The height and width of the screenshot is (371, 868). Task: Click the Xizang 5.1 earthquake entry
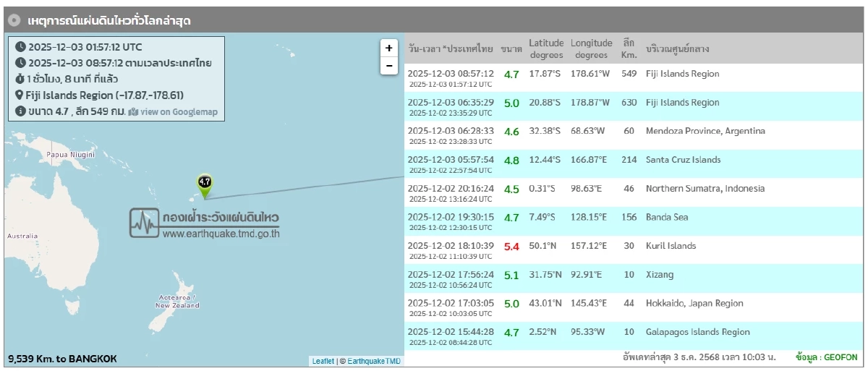click(x=659, y=275)
